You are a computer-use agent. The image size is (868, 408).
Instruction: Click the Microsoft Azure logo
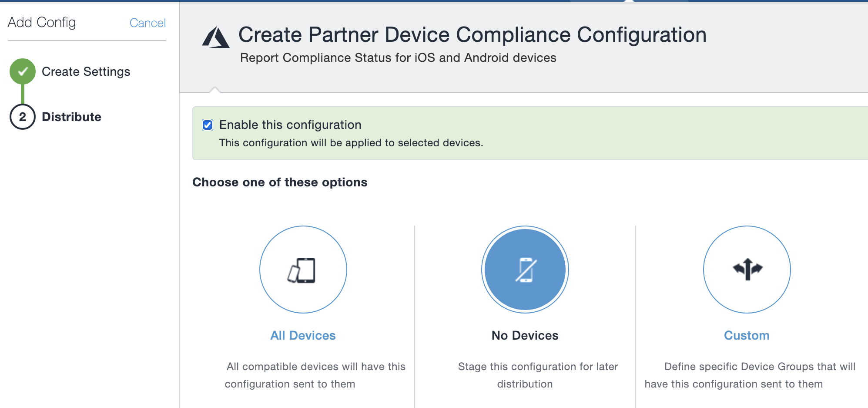216,37
